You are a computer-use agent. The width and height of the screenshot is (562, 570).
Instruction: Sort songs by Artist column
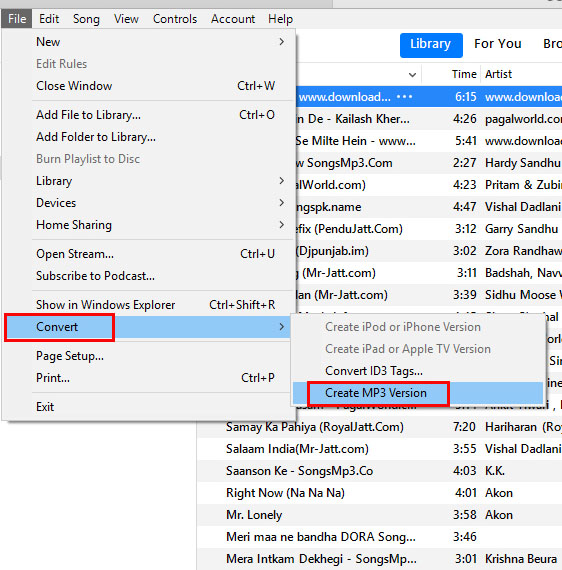tap(498, 74)
